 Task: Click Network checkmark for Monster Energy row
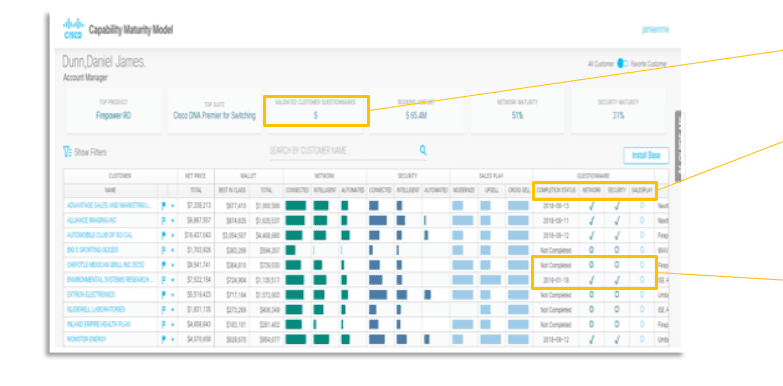591,340
